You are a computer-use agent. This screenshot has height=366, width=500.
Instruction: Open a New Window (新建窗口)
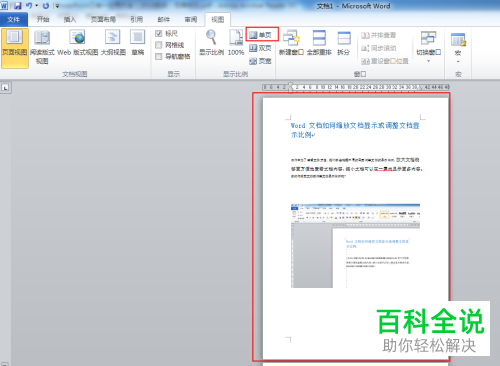[291, 43]
